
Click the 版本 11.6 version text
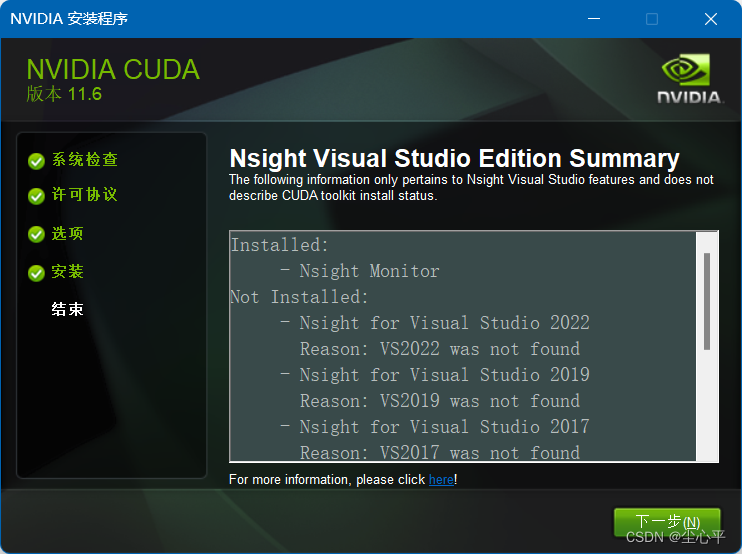(64, 94)
